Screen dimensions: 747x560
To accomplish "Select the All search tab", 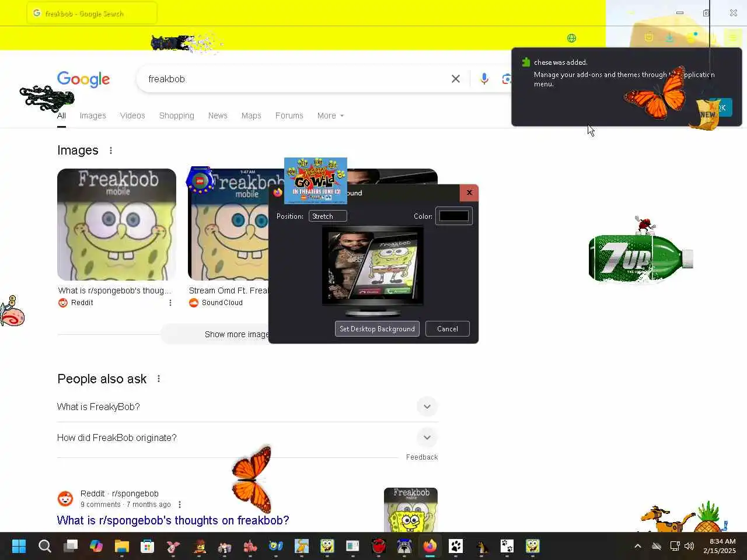I will pyautogui.click(x=61, y=116).
